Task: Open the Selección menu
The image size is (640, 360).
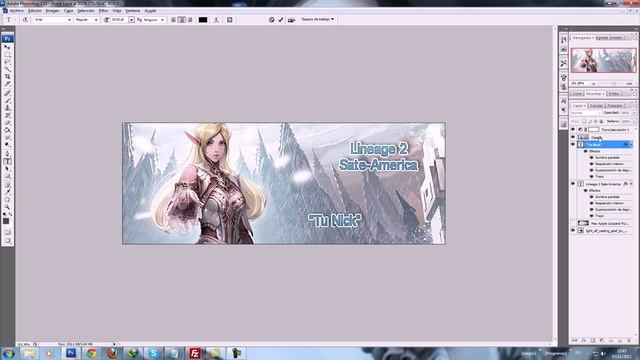Action: coord(86,11)
